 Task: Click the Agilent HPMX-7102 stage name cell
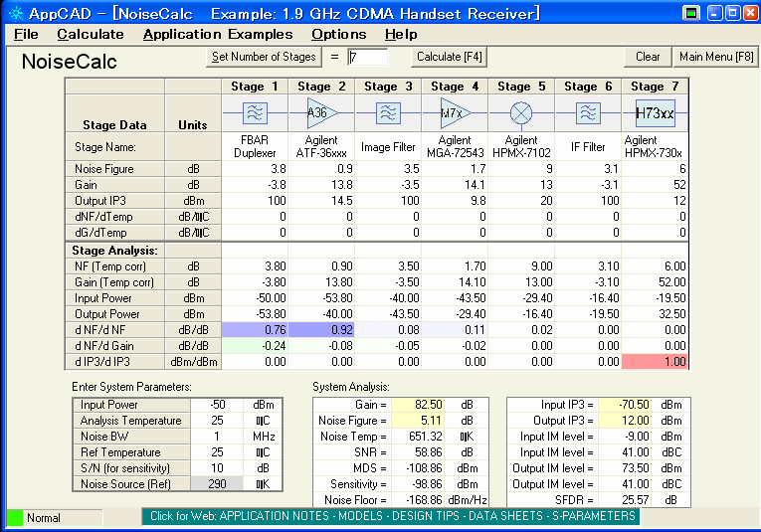click(x=521, y=146)
